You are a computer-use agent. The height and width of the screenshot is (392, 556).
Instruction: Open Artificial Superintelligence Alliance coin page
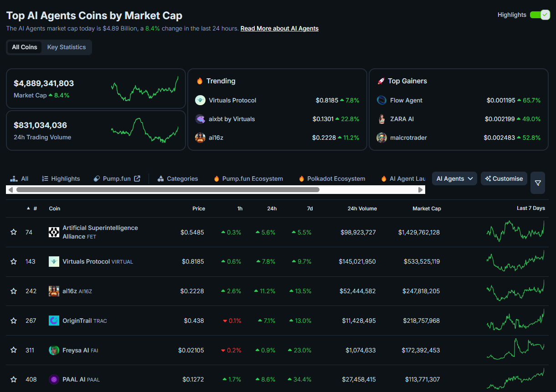click(x=100, y=232)
